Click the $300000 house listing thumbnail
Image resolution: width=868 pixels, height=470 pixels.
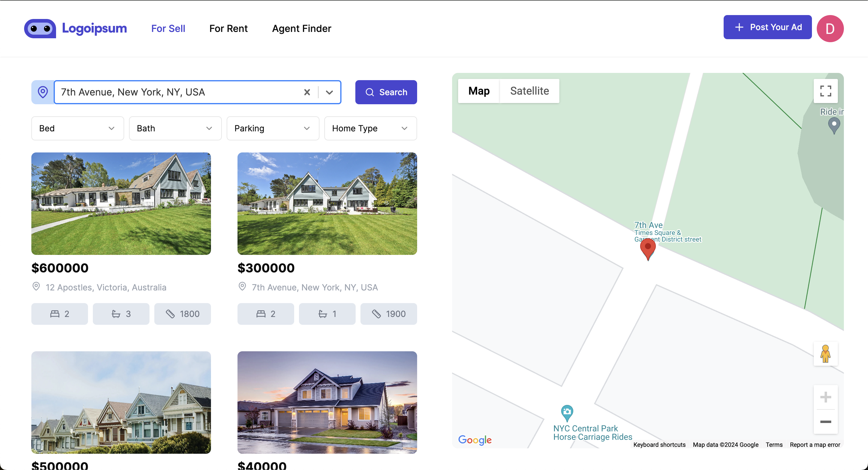[327, 203]
